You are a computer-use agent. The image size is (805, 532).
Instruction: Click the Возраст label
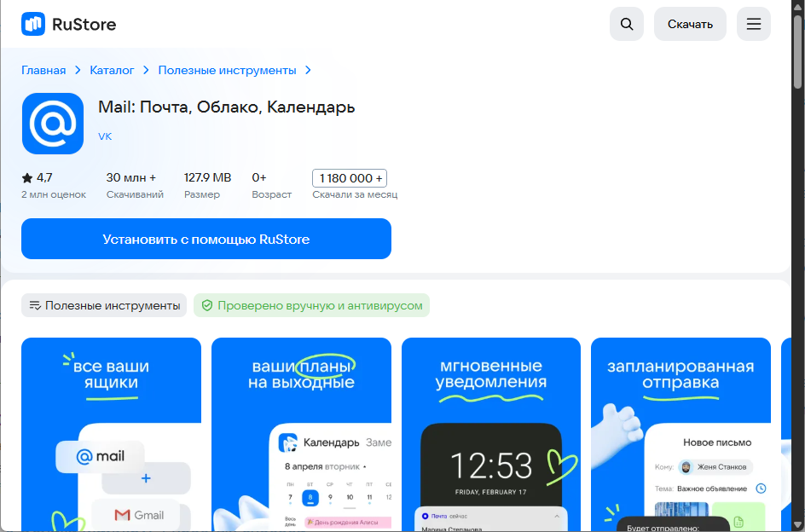coord(271,194)
